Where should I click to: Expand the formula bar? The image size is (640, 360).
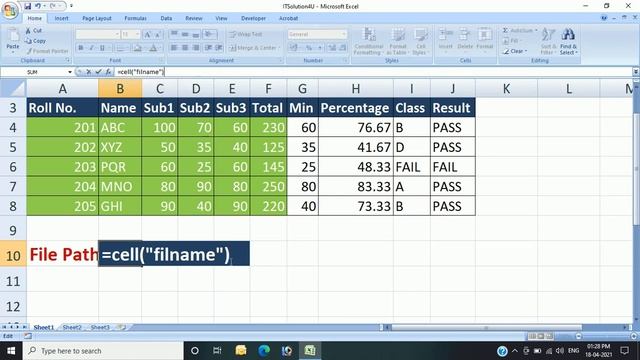pos(636,72)
